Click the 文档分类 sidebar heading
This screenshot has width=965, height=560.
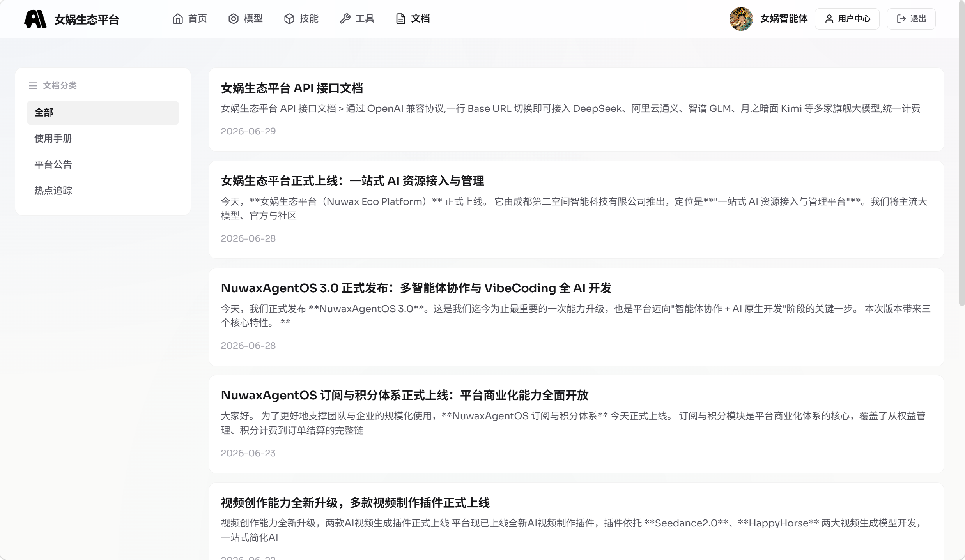point(60,86)
